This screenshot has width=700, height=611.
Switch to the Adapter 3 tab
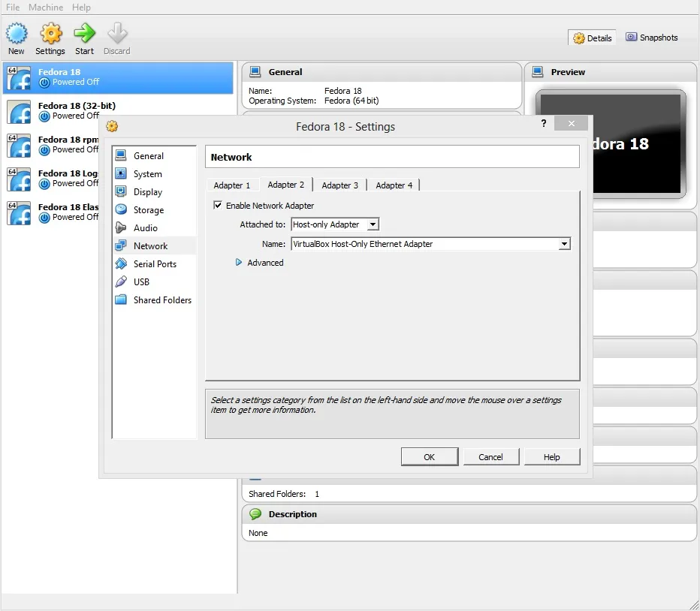pos(339,185)
